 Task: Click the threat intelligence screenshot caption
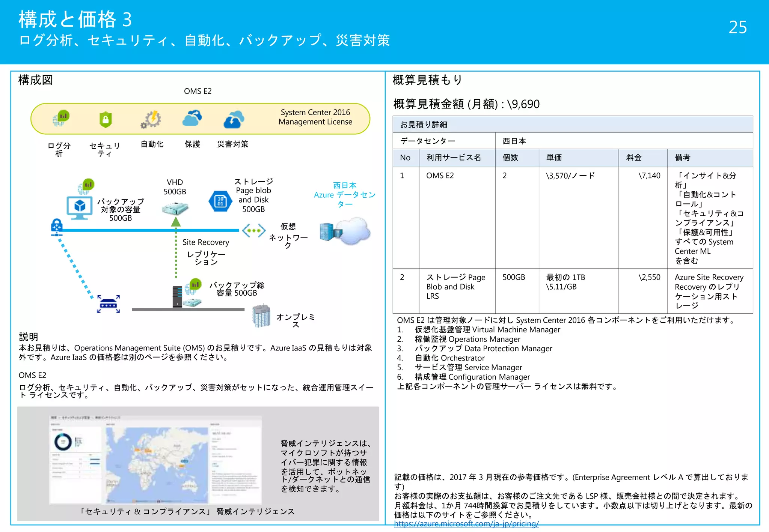[187, 512]
